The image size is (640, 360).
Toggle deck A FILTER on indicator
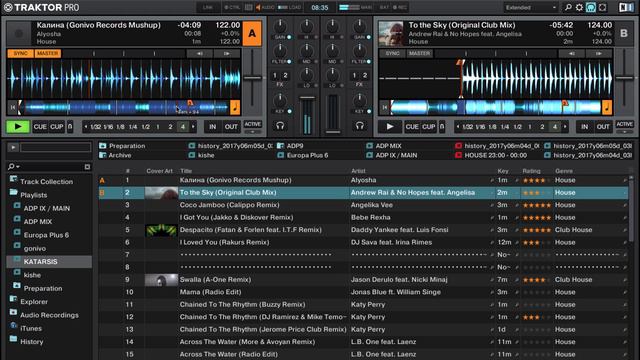coord(289,62)
